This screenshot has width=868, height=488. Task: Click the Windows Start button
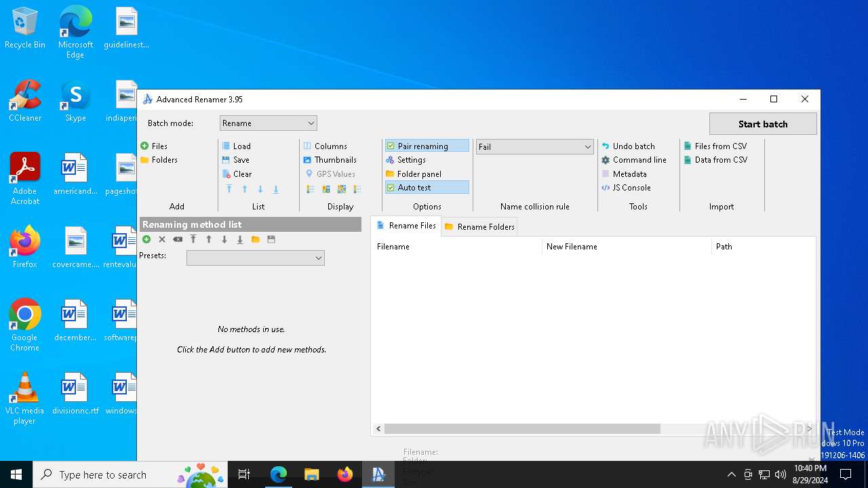(16, 474)
